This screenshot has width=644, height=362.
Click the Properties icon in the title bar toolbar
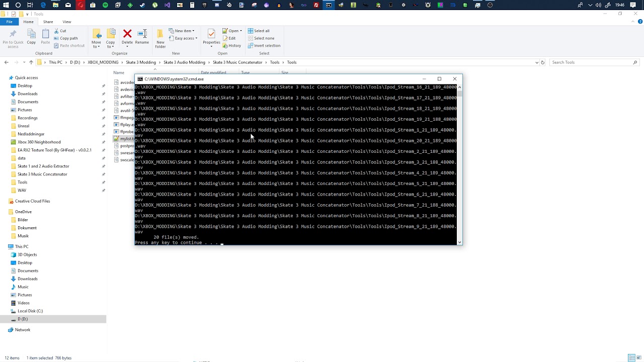point(14,14)
